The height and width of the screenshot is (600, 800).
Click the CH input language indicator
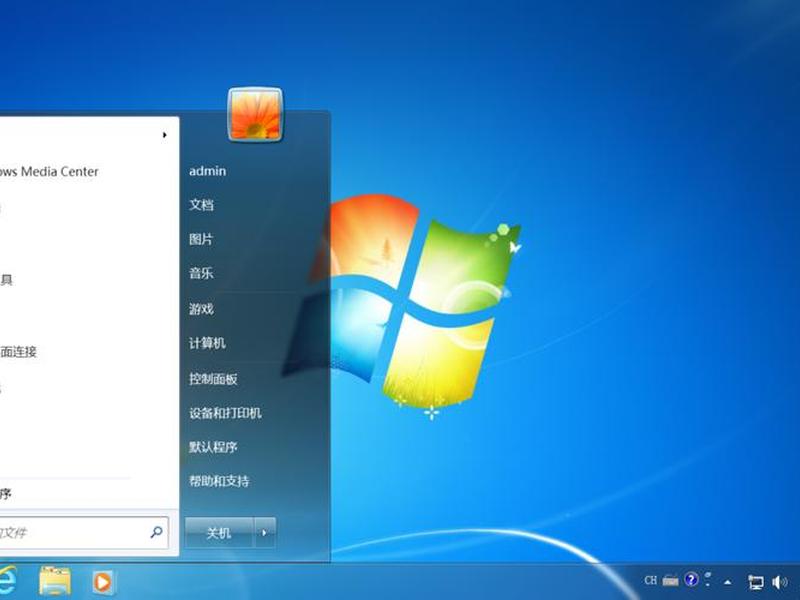651,580
